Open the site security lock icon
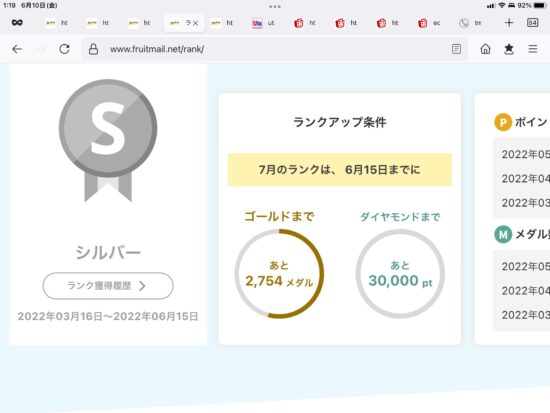 93,49
